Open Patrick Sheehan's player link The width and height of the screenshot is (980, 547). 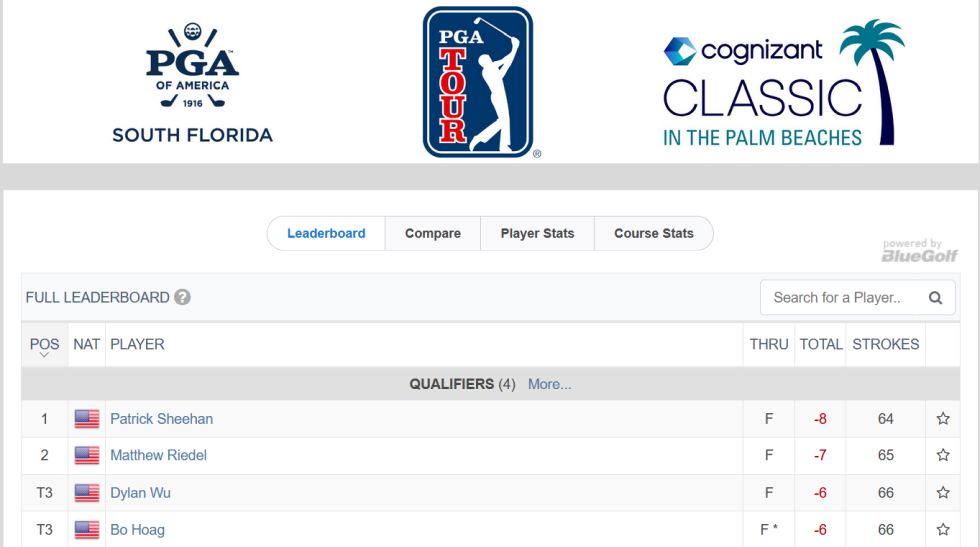(x=161, y=419)
